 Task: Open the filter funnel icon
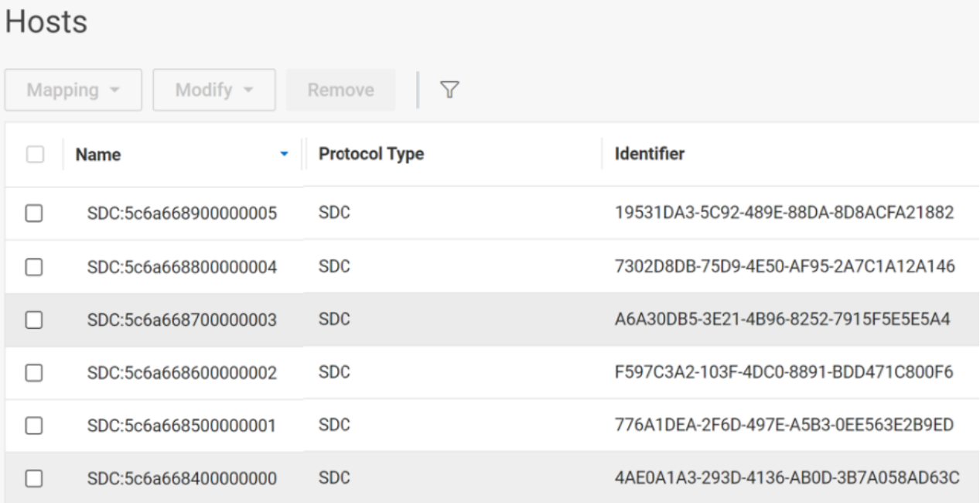click(449, 90)
